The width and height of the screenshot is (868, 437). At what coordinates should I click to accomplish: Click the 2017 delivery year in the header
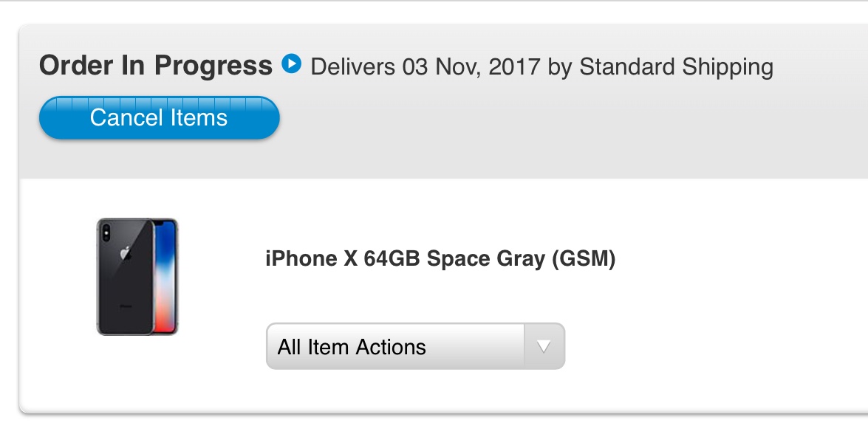pyautogui.click(x=514, y=67)
